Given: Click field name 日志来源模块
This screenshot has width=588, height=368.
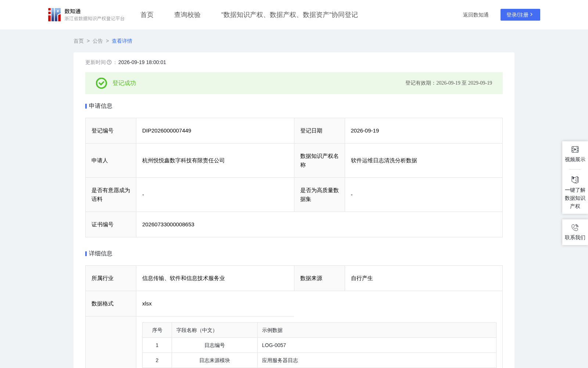Looking at the screenshot, I should (215, 360).
